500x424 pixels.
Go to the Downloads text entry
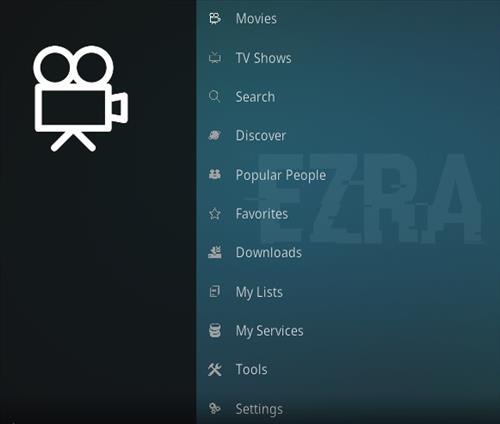[x=269, y=253]
